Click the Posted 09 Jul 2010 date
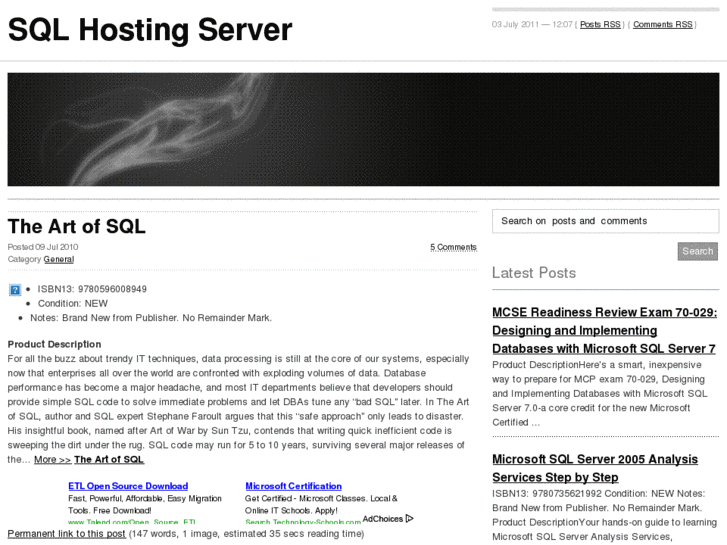The height and width of the screenshot is (545, 727). 43,247
